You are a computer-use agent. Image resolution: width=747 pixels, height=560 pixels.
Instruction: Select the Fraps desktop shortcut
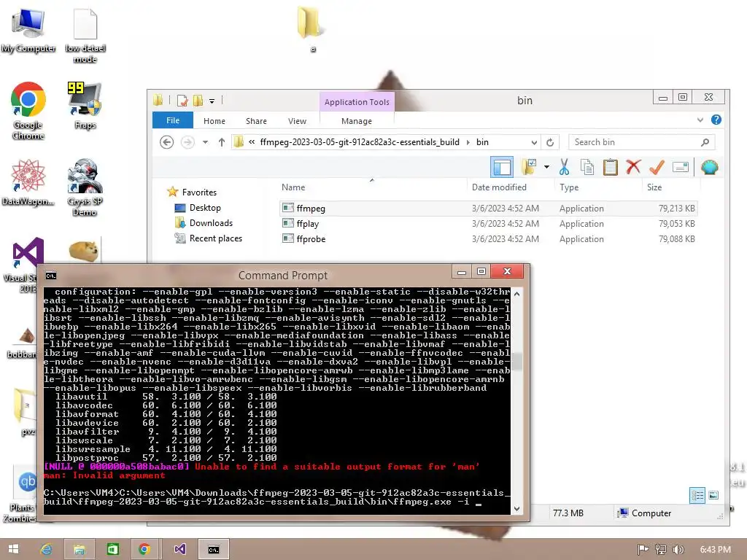(x=85, y=106)
